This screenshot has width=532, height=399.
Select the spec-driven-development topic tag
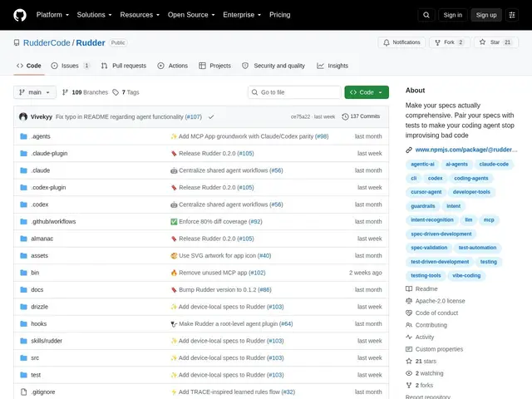click(441, 234)
